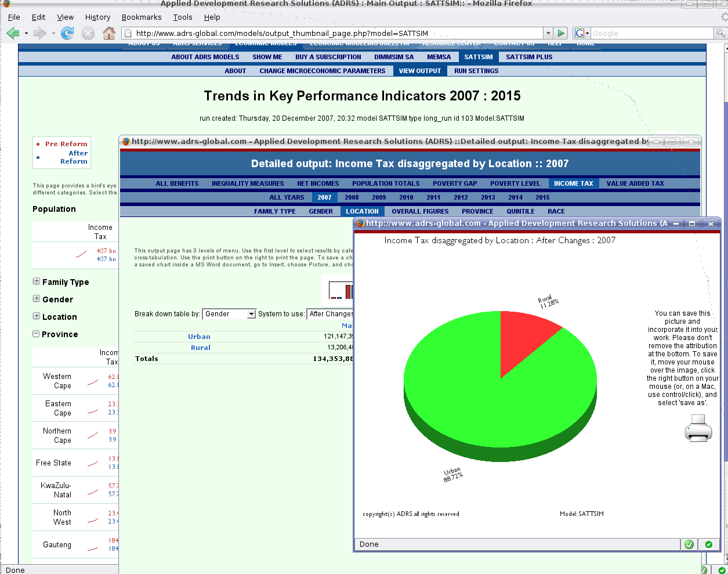Open the Bookmarks menu
This screenshot has width=728, height=574.
(142, 17)
